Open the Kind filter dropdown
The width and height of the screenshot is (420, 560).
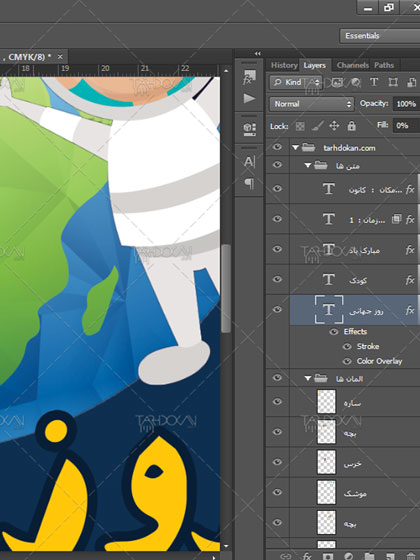click(x=296, y=82)
